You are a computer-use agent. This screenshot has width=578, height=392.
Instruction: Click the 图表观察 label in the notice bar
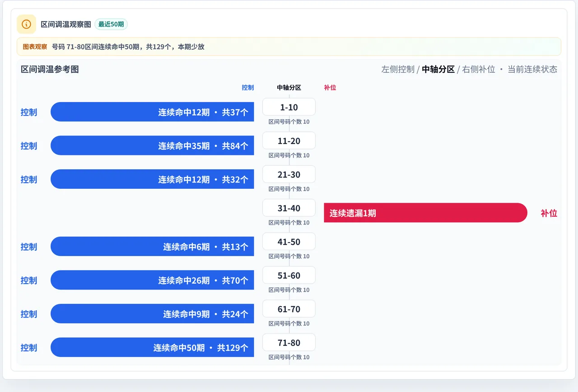35,47
